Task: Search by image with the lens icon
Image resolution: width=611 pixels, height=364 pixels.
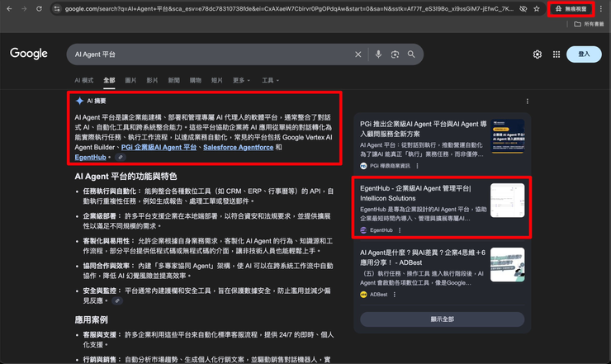Action: (x=395, y=54)
